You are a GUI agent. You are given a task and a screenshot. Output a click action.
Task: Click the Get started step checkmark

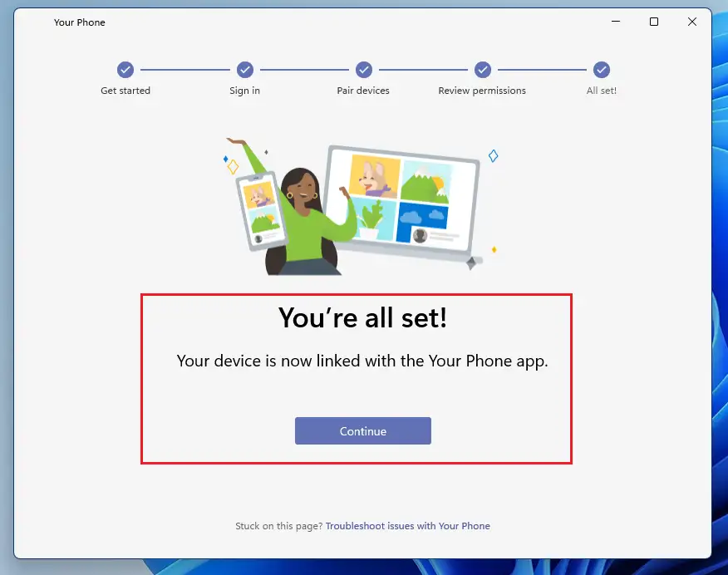click(x=125, y=70)
